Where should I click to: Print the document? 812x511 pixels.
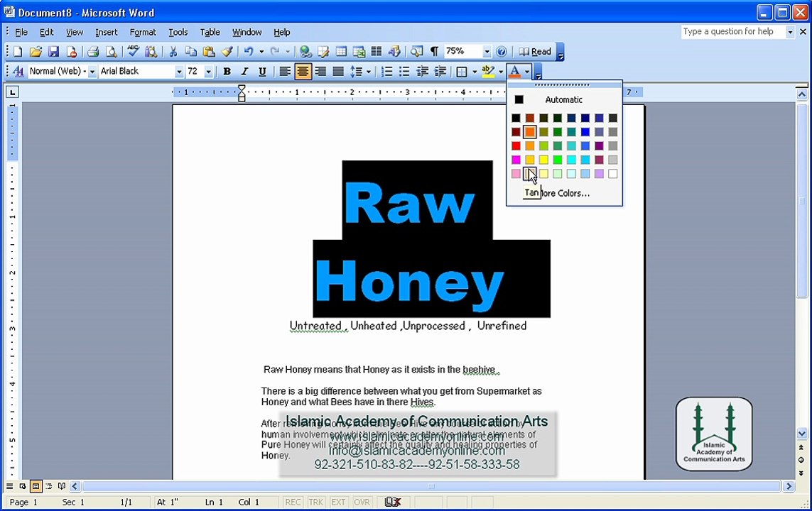(x=93, y=52)
